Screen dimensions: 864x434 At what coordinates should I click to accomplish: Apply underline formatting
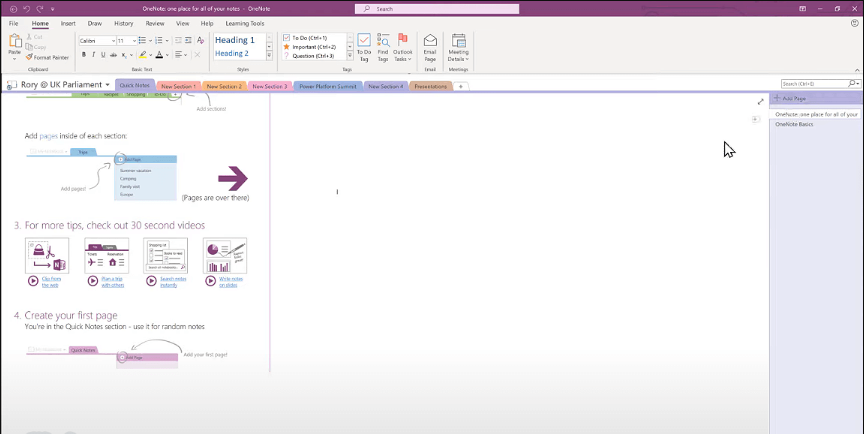[x=102, y=55]
